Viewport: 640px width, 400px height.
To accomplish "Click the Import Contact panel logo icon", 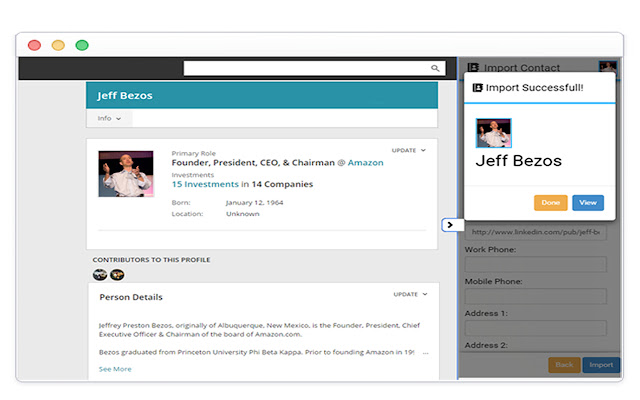I will (x=473, y=67).
